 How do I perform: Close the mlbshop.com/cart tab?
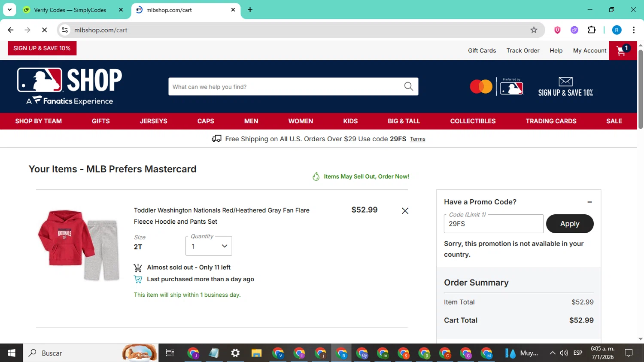click(233, 10)
